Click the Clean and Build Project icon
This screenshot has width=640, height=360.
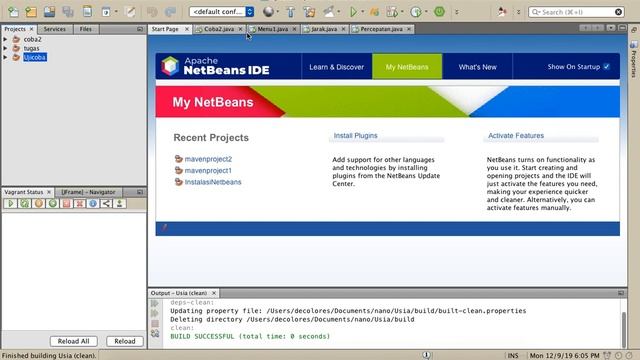coord(310,12)
